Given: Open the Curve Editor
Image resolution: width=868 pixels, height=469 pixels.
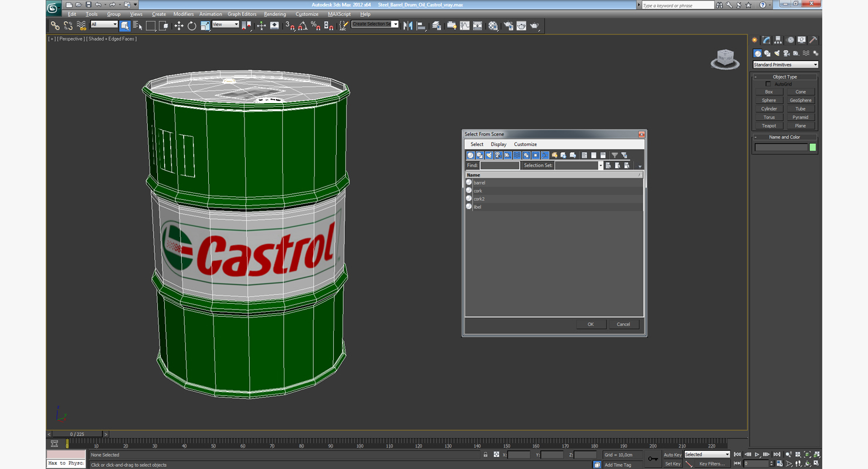Looking at the screenshot, I should click(x=464, y=25).
